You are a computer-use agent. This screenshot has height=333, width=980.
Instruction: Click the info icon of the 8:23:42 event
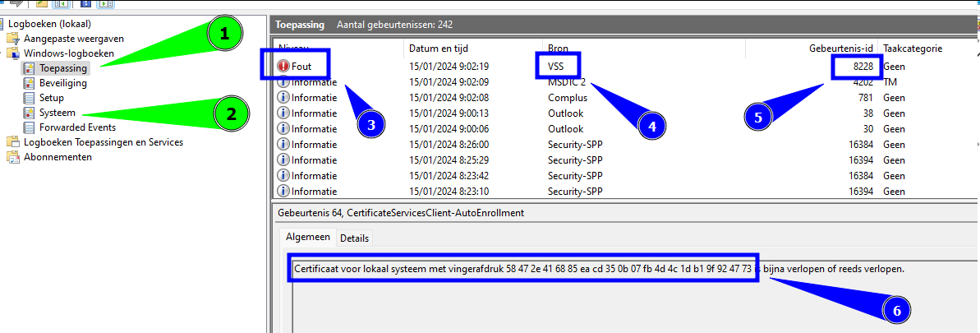(283, 176)
